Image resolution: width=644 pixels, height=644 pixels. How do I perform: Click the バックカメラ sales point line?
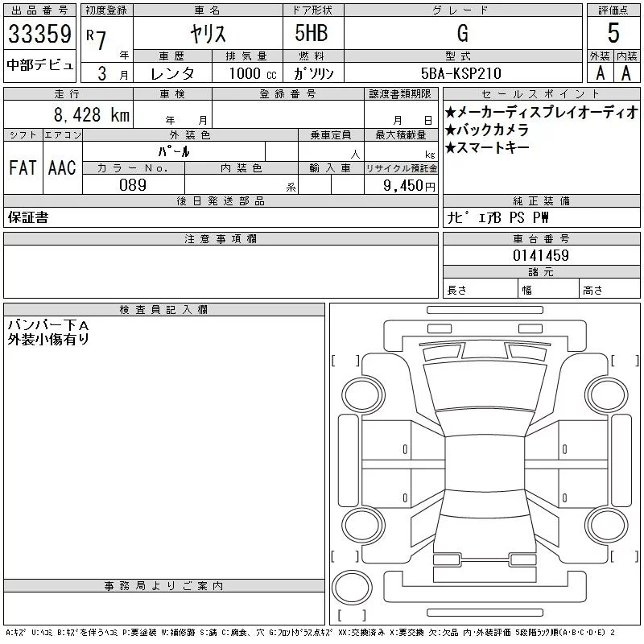487,130
